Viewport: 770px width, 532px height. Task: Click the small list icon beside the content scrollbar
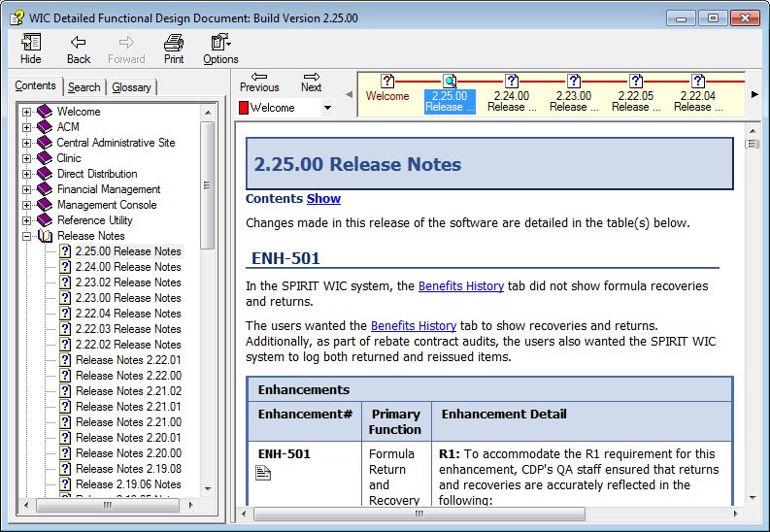pyautogui.click(x=752, y=145)
